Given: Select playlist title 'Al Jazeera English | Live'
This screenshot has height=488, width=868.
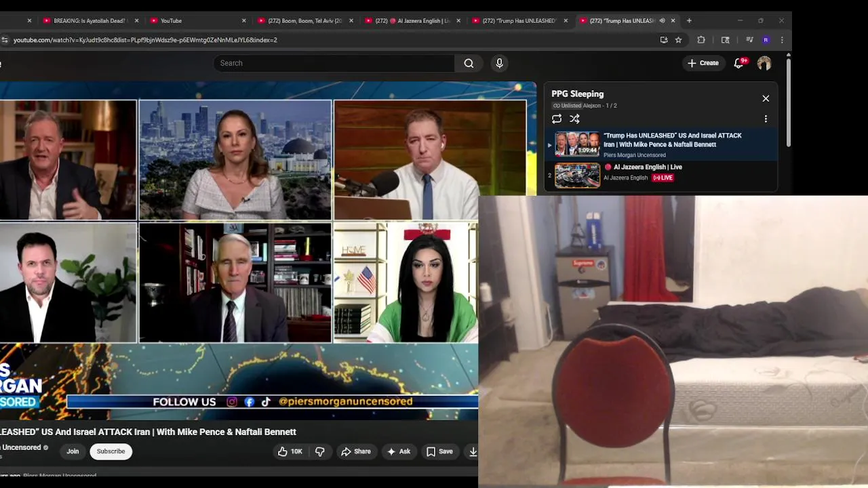Looking at the screenshot, I should [x=648, y=167].
